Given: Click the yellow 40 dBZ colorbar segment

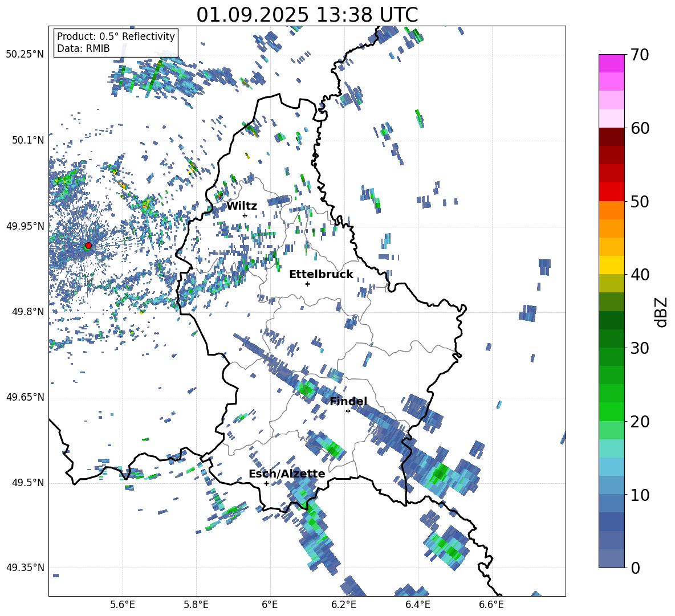Looking at the screenshot, I should (x=611, y=265).
